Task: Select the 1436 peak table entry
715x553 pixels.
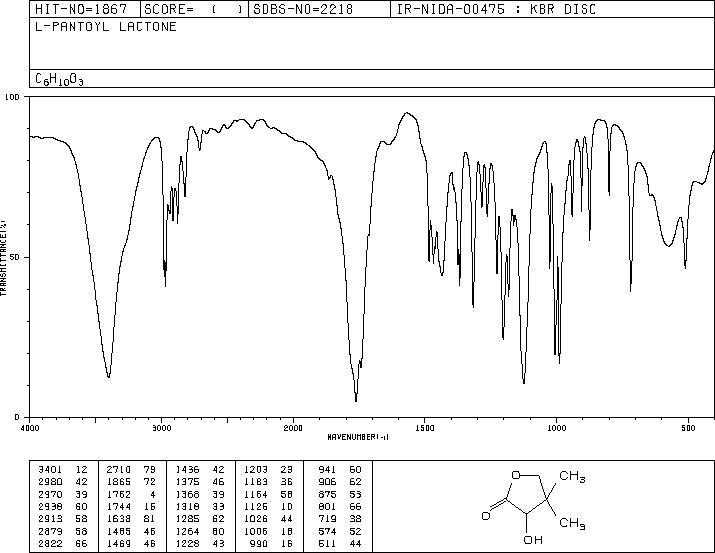Action: click(200, 470)
